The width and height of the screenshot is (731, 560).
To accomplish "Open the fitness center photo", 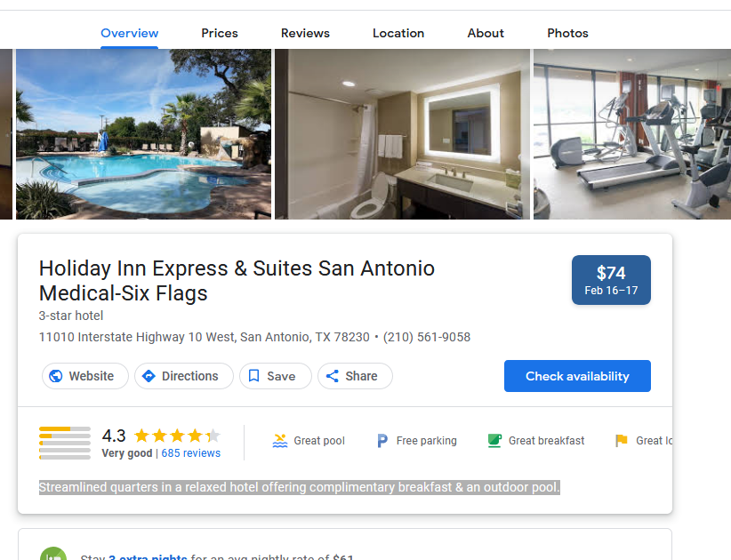I will pos(632,134).
